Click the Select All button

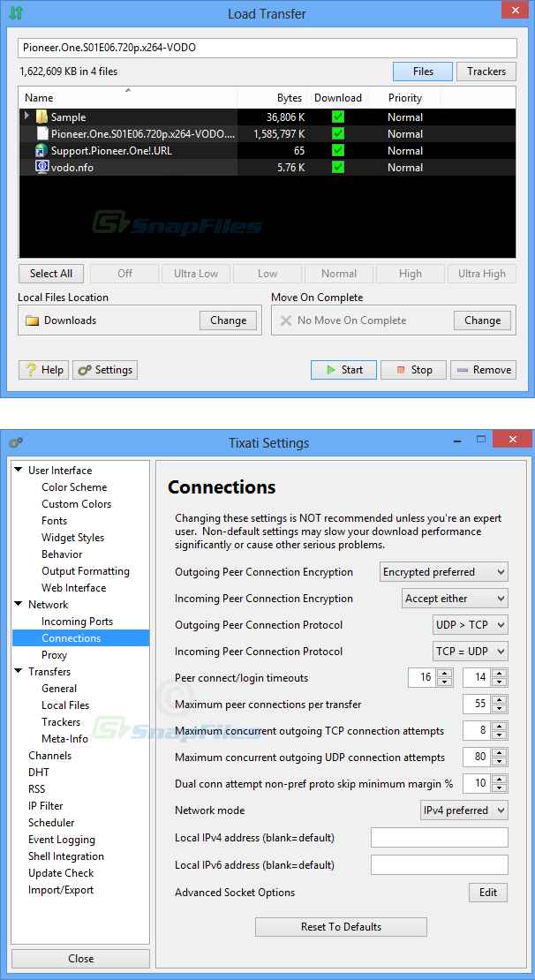click(x=51, y=273)
